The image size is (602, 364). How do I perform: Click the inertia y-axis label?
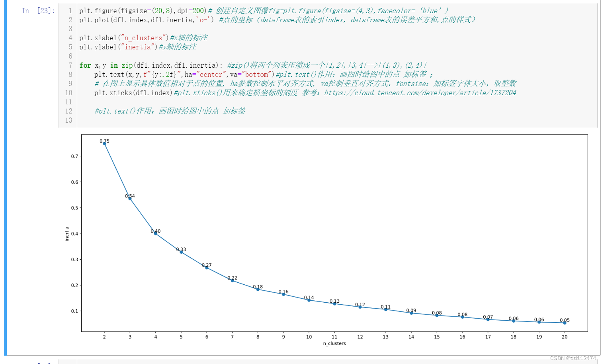67,234
